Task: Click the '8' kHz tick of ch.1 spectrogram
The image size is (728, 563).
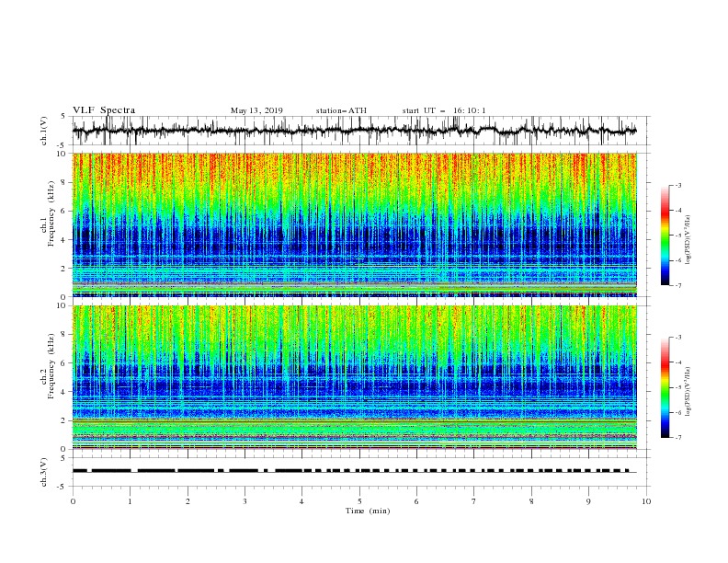Action: [64, 182]
